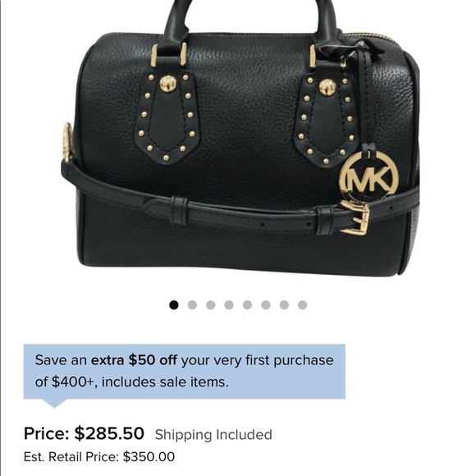The height and width of the screenshot is (476, 476).
Task: Jump to the second image dot
Action: 192,304
